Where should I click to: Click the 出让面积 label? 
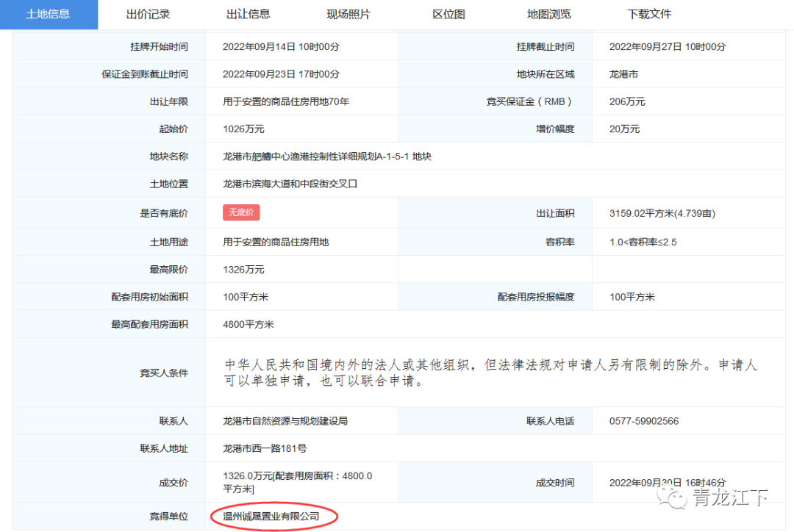pyautogui.click(x=555, y=213)
